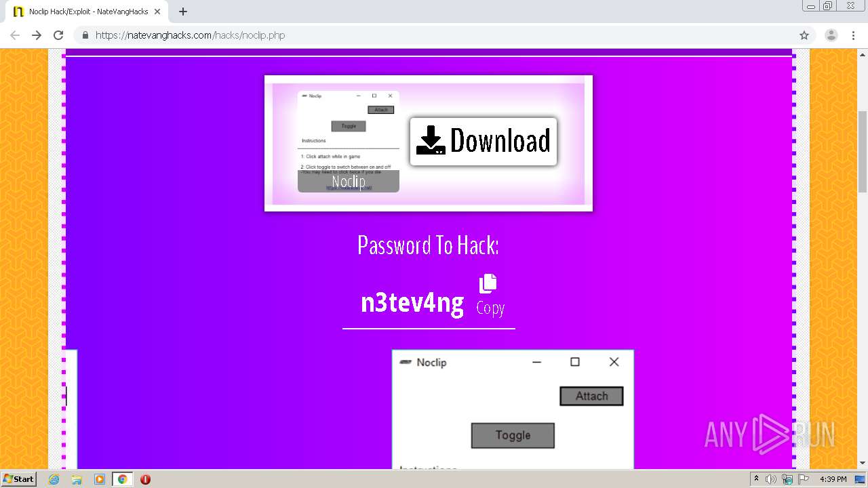Click the Toggle button in Noclip image

click(513, 435)
